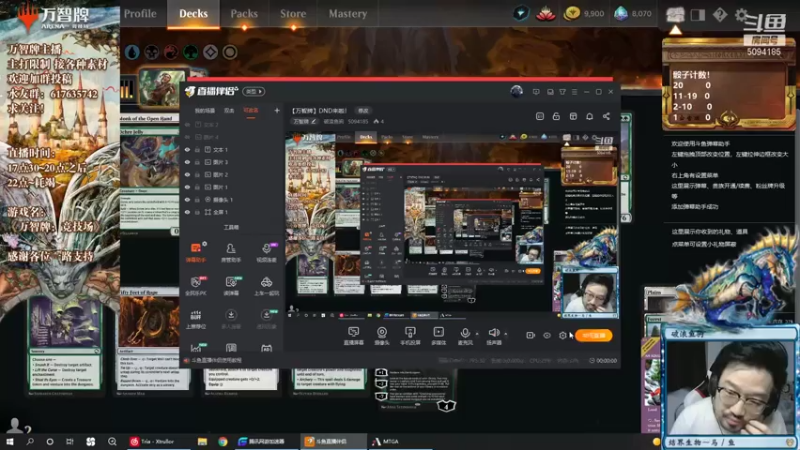Viewport: 800px width, 450px height.
Task: Expand microphone volume arrow
Action: [478, 334]
